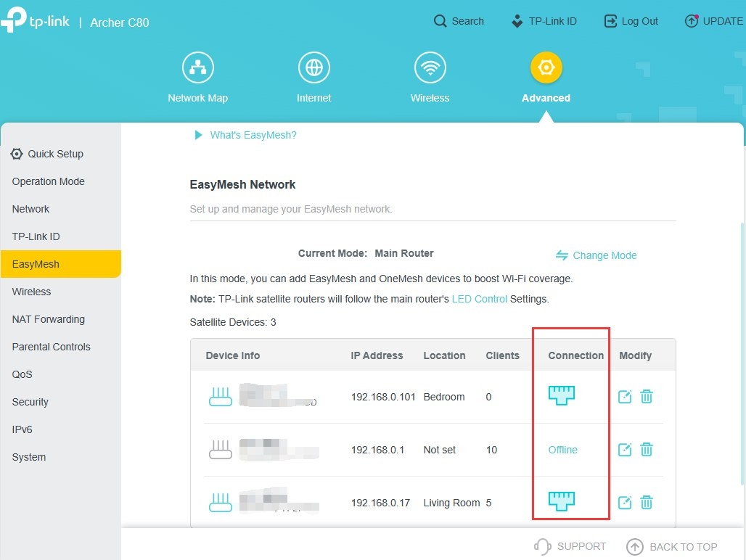This screenshot has width=746, height=560.
Task: Click Living Room Ethernet connection icon
Action: (x=562, y=501)
